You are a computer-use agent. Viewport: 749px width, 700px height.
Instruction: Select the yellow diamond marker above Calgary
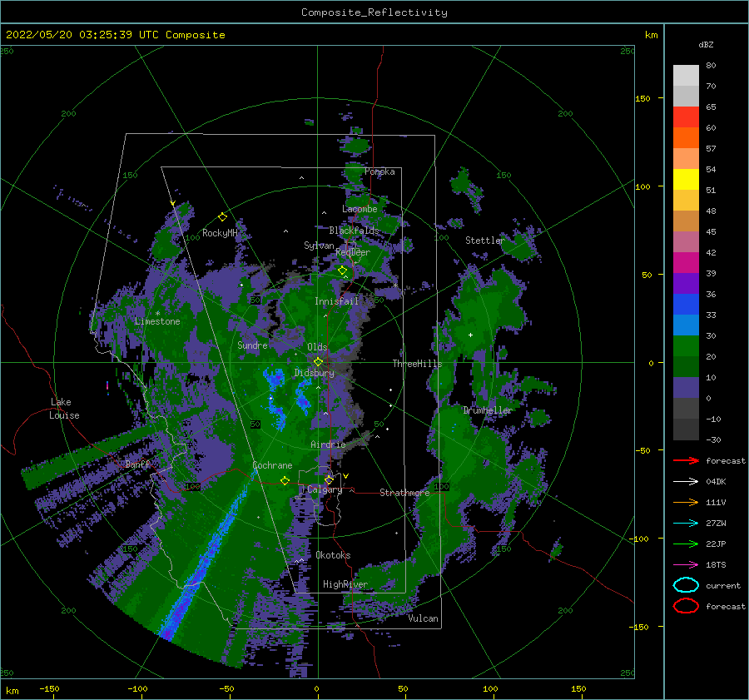click(329, 479)
